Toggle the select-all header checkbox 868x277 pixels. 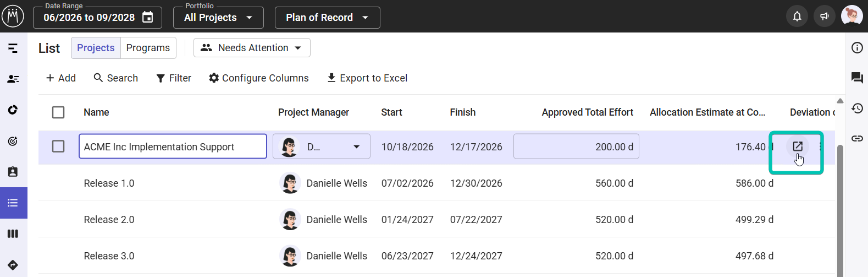click(58, 112)
